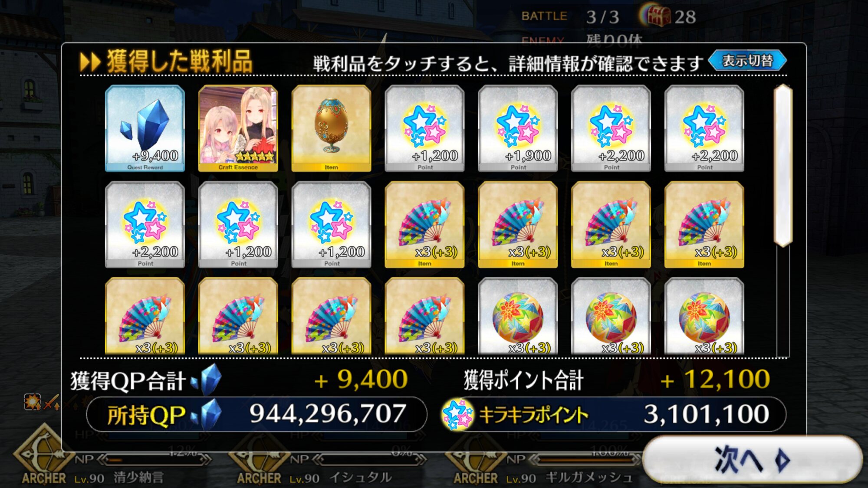This screenshot has width=868, height=488.
Task: Select the first folding fan item in second row
Action: pyautogui.click(x=424, y=225)
